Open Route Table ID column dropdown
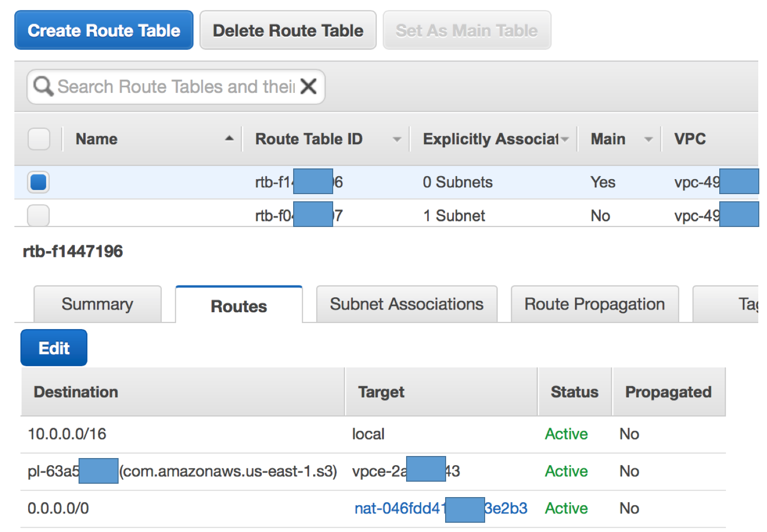The image size is (767, 532). coord(396,139)
